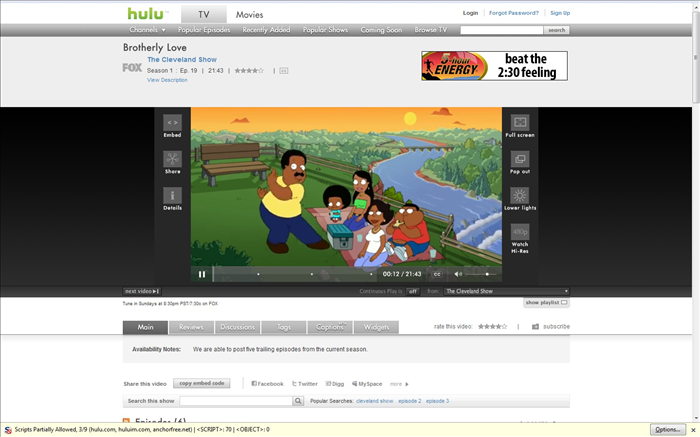Viewport: 700px width, 437px height.
Task: Click The Cleveland Show title link
Action: pos(182,59)
